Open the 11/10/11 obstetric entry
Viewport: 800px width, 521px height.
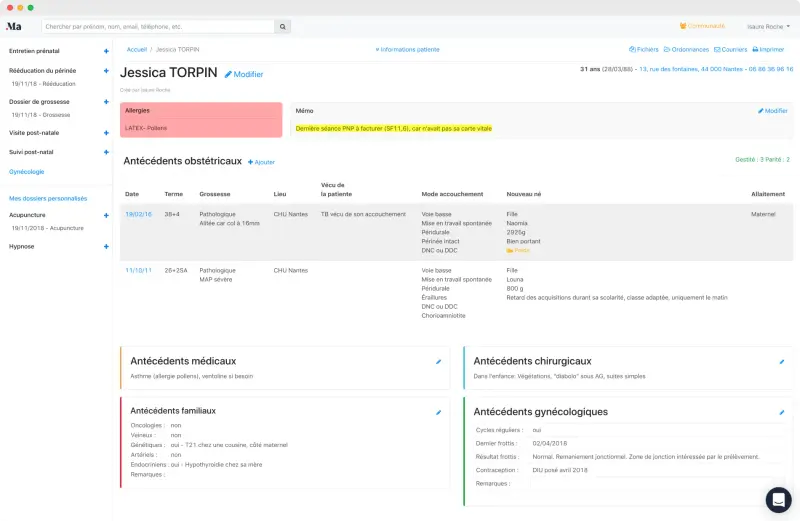pos(138,270)
